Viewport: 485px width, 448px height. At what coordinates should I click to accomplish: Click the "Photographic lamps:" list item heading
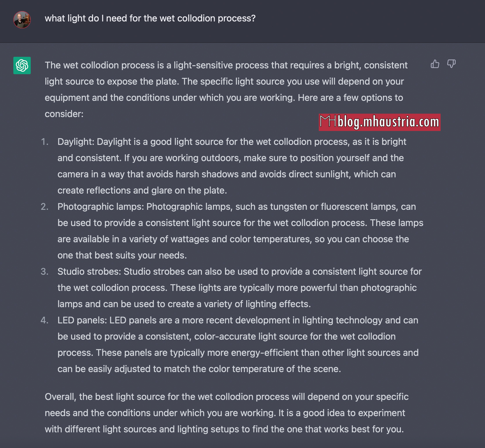(101, 207)
